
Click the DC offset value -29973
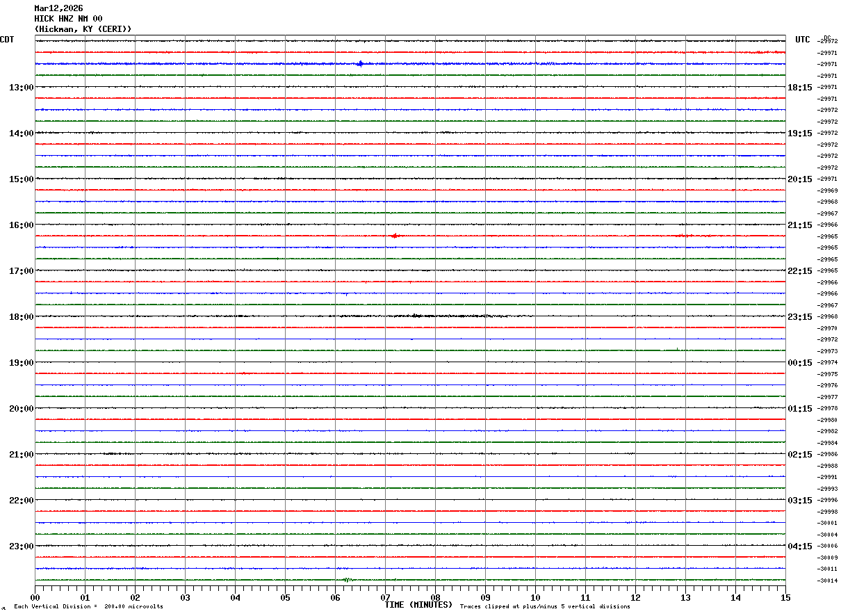click(x=828, y=351)
